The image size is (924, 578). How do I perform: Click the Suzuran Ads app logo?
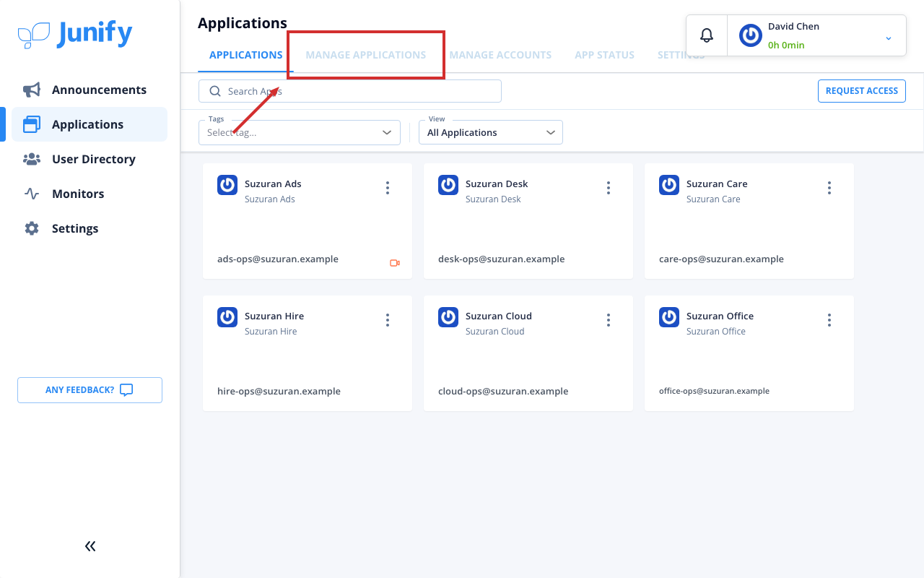(227, 185)
